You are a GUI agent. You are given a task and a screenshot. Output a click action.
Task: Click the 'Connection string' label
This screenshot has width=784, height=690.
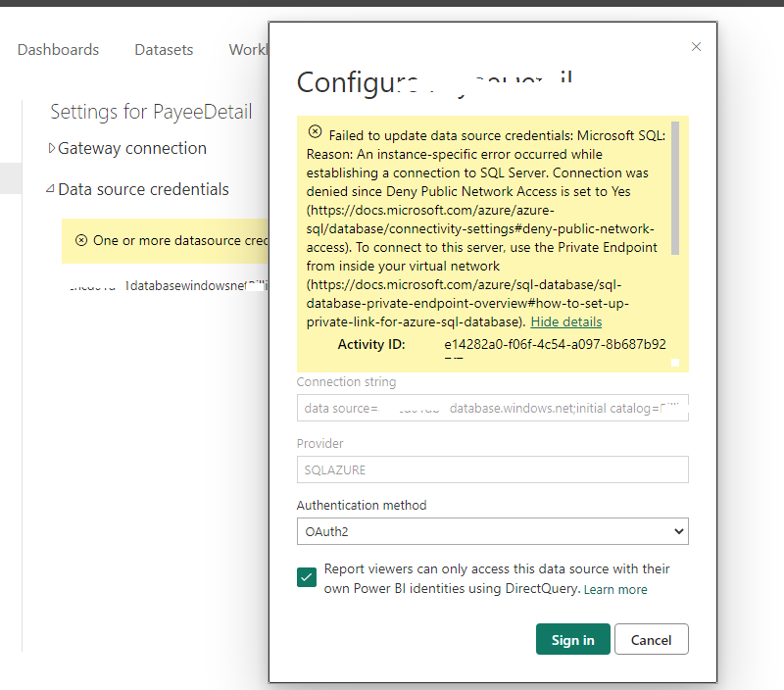point(347,382)
